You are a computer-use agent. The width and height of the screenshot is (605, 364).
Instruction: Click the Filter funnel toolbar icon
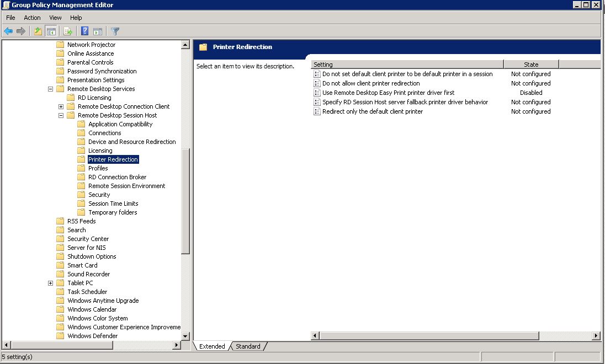click(115, 31)
